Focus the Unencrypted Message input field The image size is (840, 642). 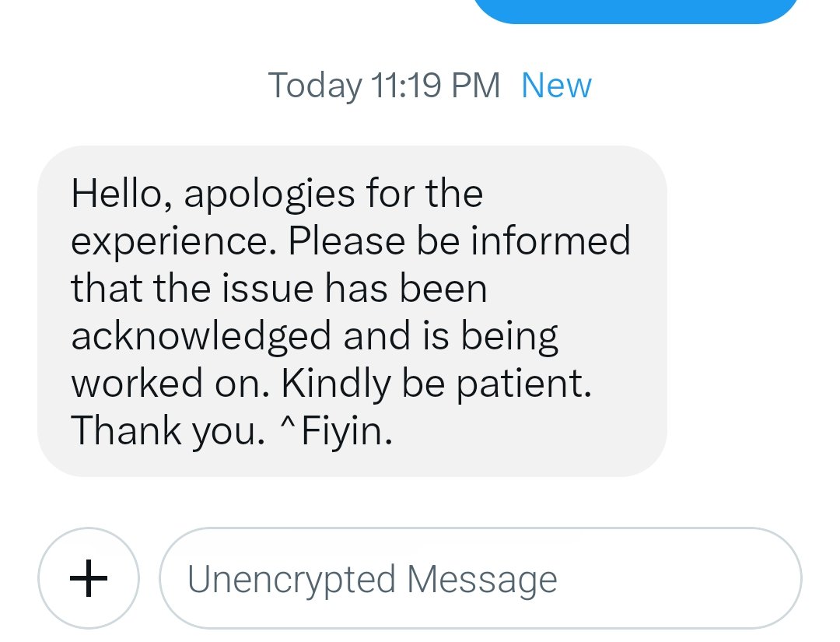point(480,577)
